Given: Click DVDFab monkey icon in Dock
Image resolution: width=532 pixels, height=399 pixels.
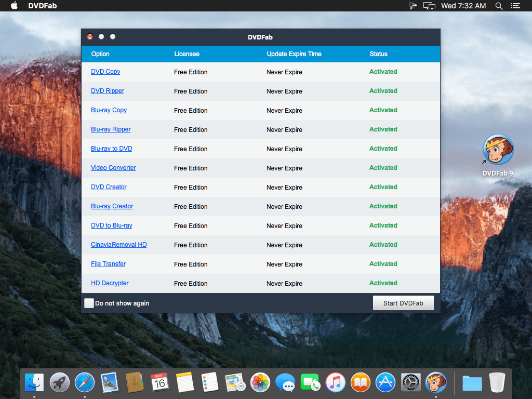Looking at the screenshot, I should coord(436,382).
